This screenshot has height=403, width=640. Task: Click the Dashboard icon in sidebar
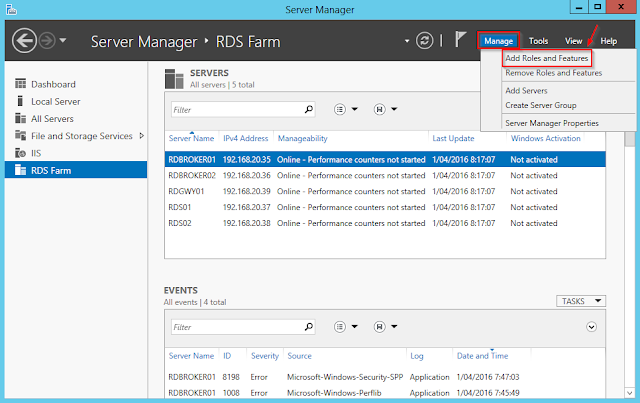point(20,85)
